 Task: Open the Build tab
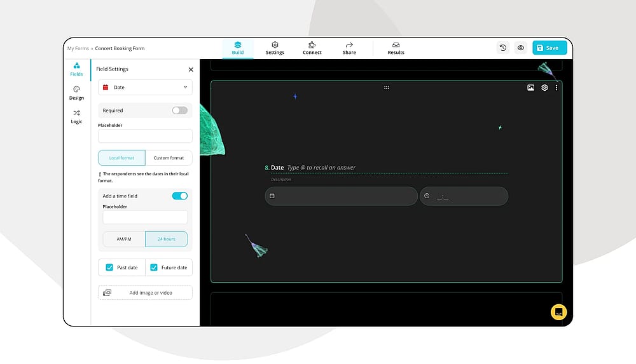pyautogui.click(x=238, y=48)
